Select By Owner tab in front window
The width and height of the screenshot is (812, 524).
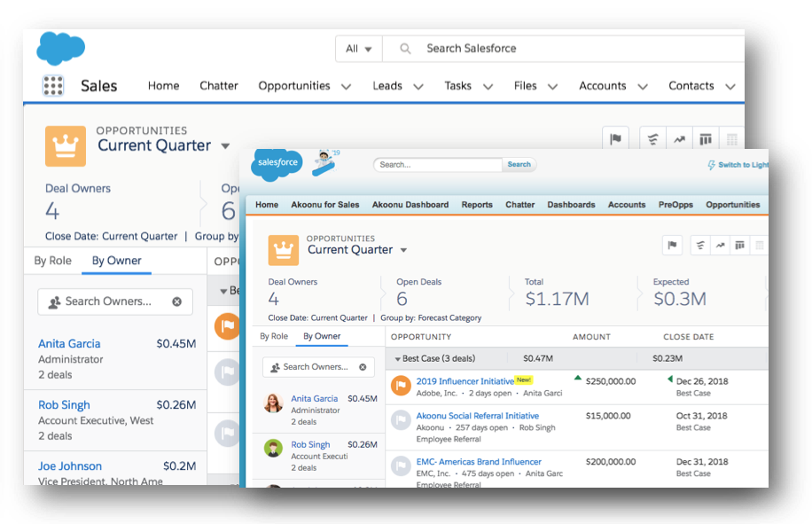tap(322, 336)
